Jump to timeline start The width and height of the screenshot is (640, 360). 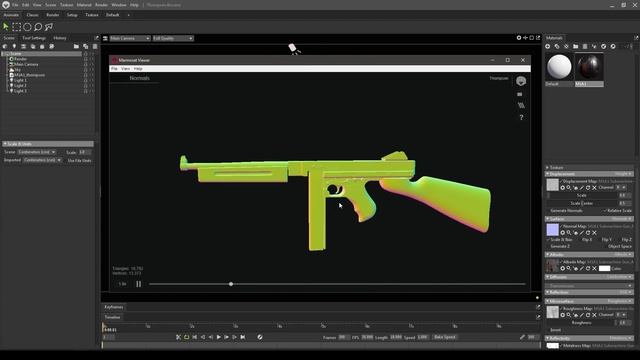point(195,337)
